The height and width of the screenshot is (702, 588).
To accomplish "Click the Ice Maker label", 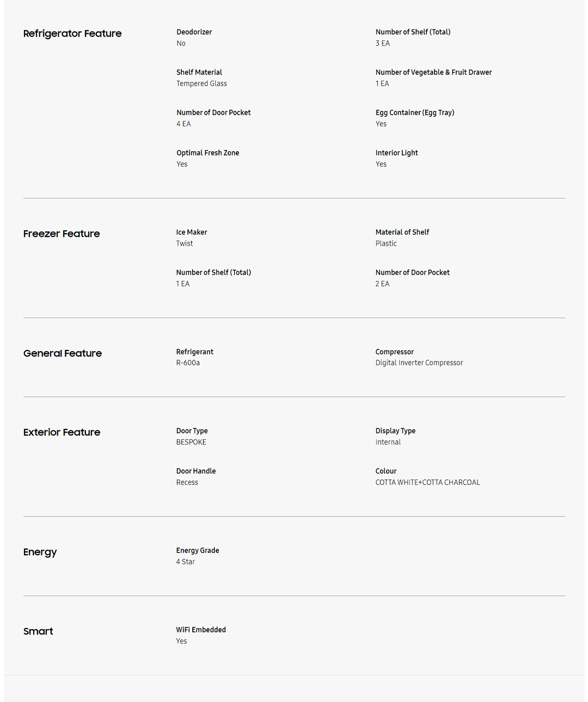I will [x=191, y=232].
